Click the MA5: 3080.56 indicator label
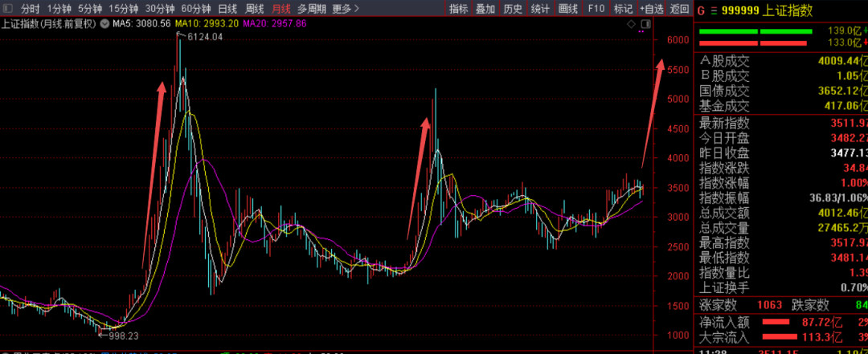The width and height of the screenshot is (868, 354). (x=141, y=24)
